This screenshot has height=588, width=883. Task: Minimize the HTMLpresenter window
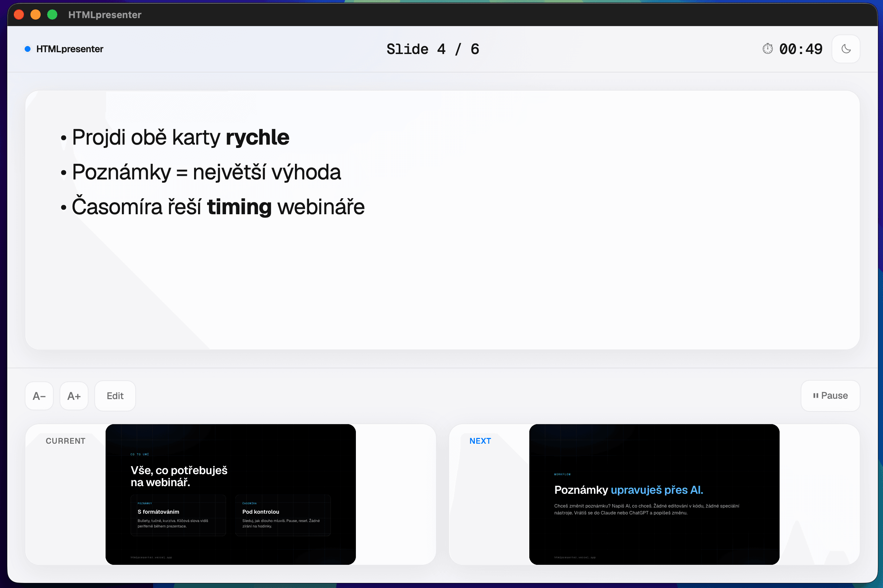(x=36, y=15)
